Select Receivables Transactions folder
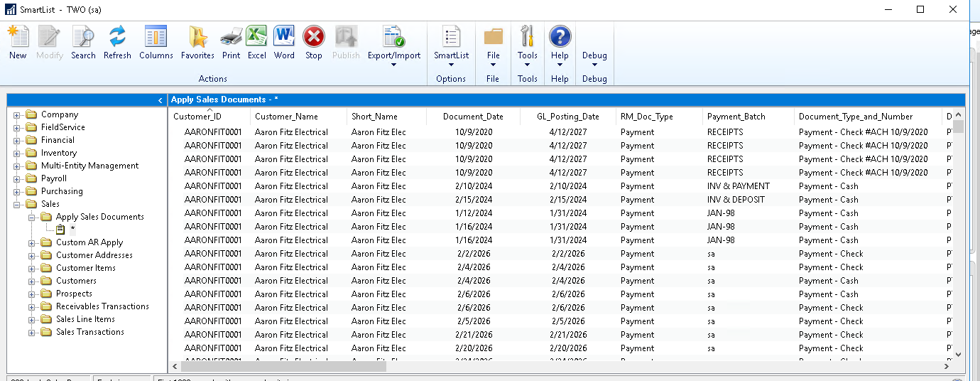Viewport: 980px width, 381px height. tap(102, 306)
